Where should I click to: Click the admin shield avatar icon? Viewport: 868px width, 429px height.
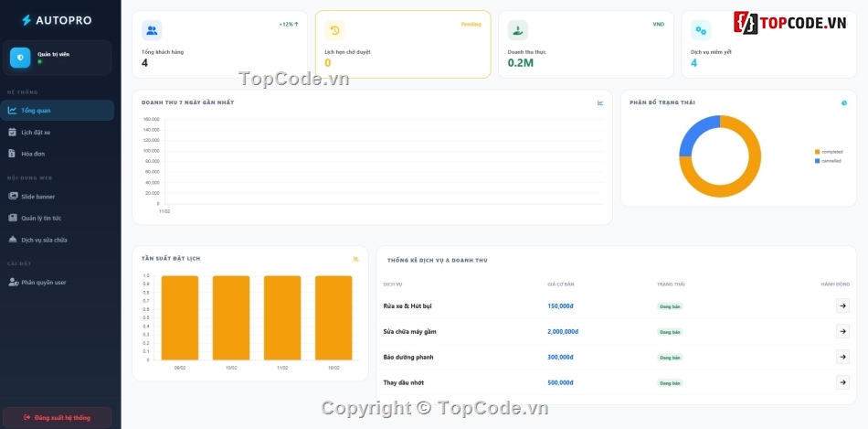20,58
